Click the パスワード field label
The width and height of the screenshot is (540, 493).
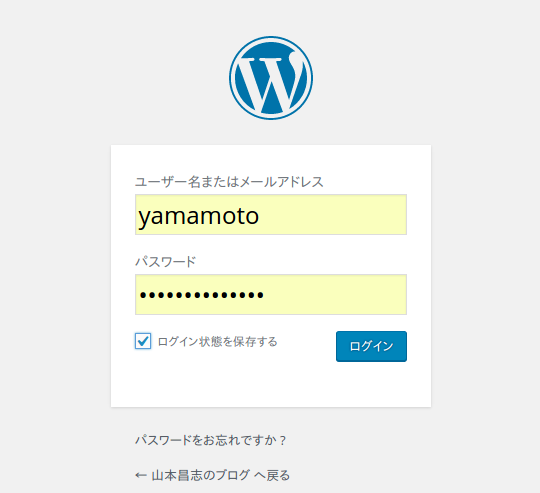coord(165,262)
